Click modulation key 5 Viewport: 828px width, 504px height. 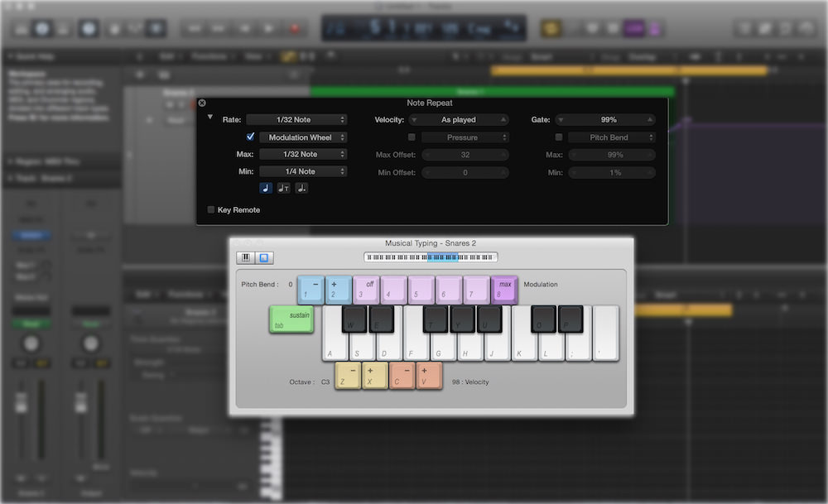pos(421,290)
